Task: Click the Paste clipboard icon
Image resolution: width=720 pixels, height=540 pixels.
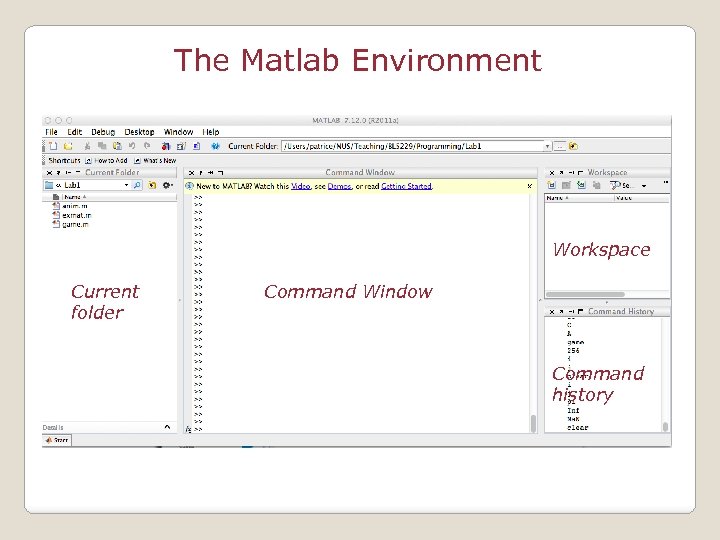Action: click(x=118, y=146)
